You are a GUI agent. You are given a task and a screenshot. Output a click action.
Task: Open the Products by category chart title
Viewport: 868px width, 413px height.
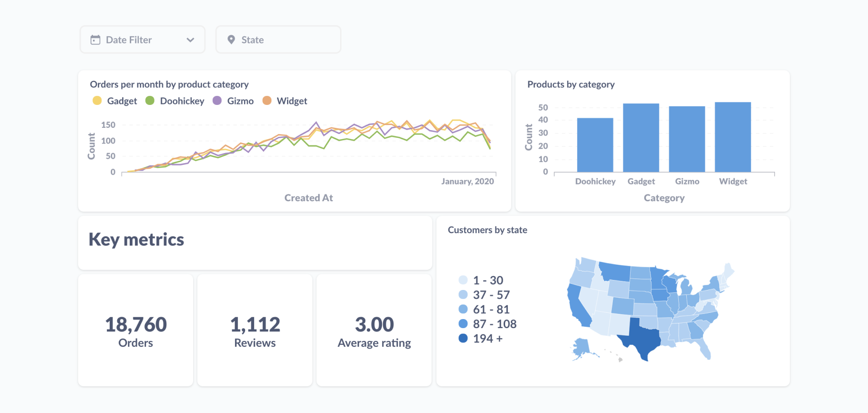coord(571,84)
